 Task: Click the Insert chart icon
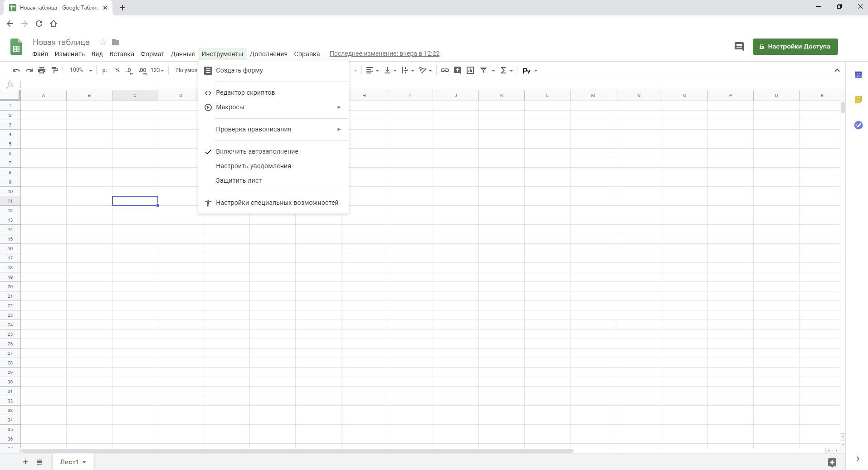point(470,70)
